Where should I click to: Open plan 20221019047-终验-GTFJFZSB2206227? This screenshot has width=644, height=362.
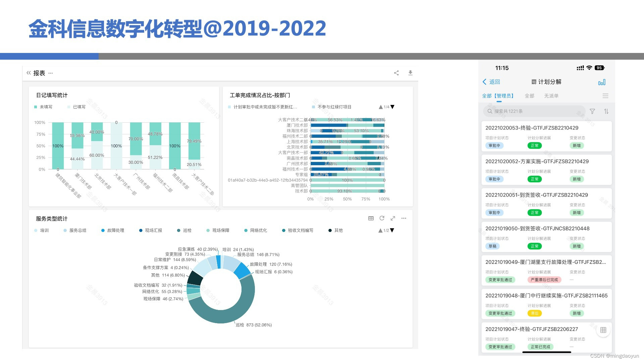tap(546, 337)
